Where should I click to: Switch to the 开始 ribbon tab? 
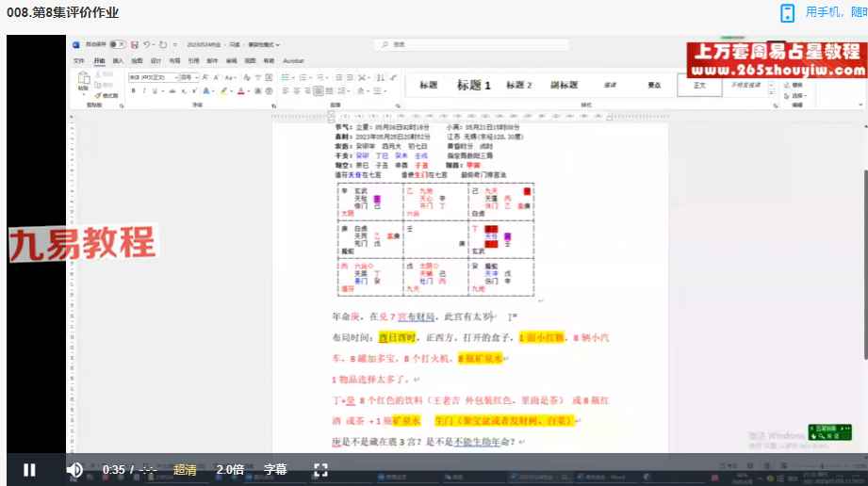(x=99, y=61)
